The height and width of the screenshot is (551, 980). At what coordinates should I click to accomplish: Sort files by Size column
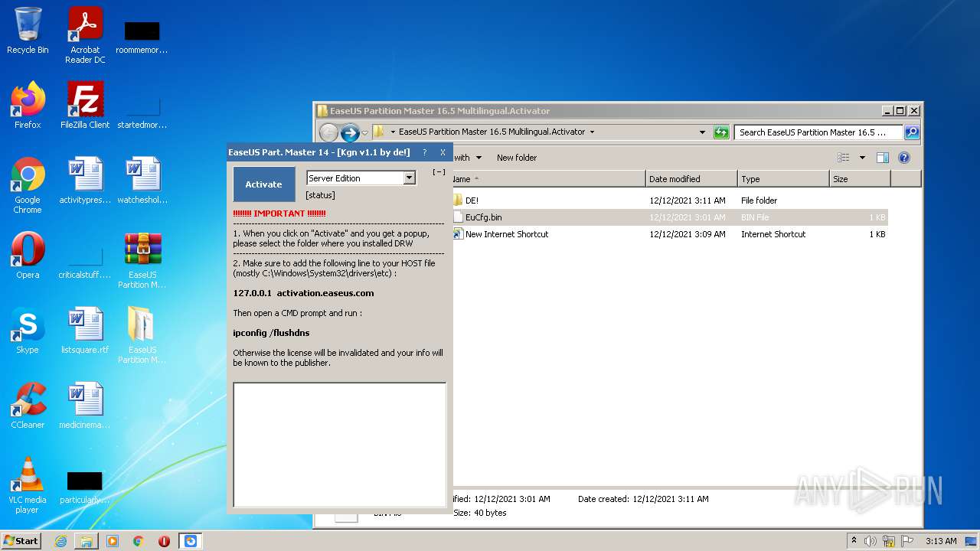tap(860, 179)
